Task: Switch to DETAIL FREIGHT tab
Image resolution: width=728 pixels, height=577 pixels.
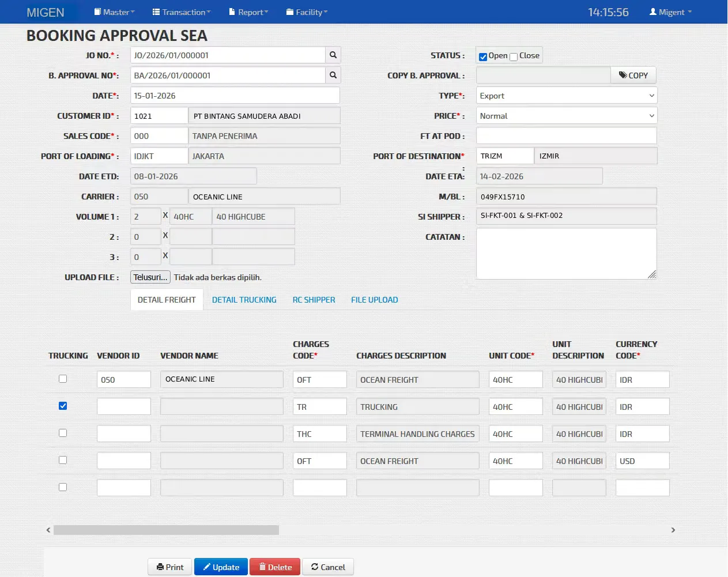Action: [167, 300]
